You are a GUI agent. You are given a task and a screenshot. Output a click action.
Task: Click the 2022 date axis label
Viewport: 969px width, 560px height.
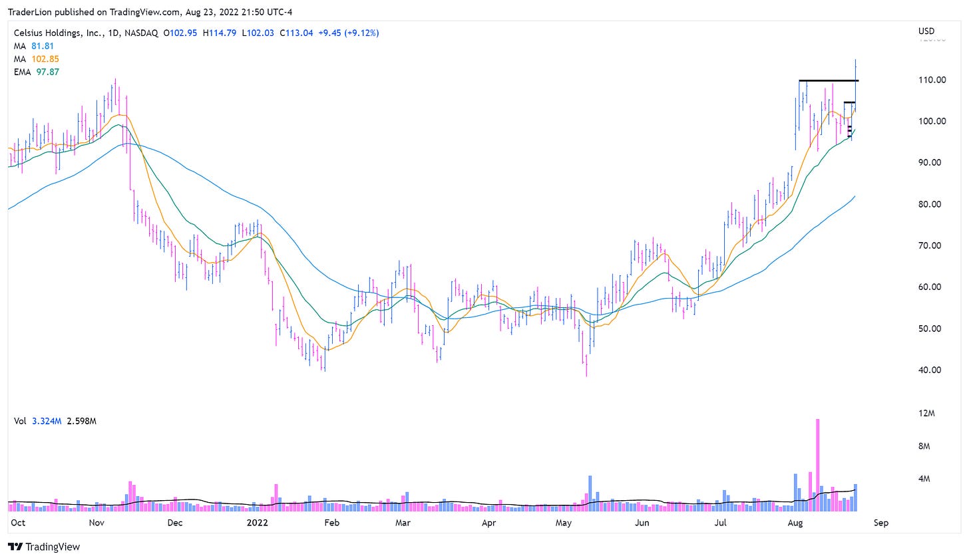coord(257,523)
